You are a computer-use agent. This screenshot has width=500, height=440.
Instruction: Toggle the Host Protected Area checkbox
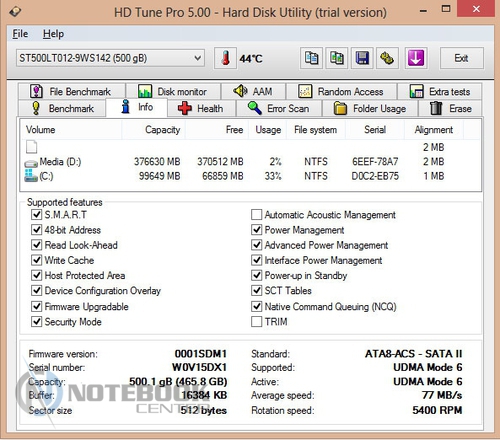click(x=36, y=275)
